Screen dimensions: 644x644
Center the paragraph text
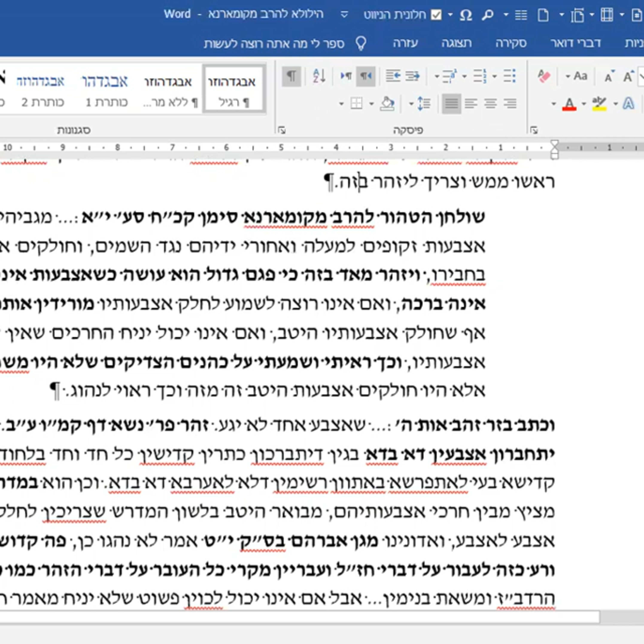tap(490, 104)
